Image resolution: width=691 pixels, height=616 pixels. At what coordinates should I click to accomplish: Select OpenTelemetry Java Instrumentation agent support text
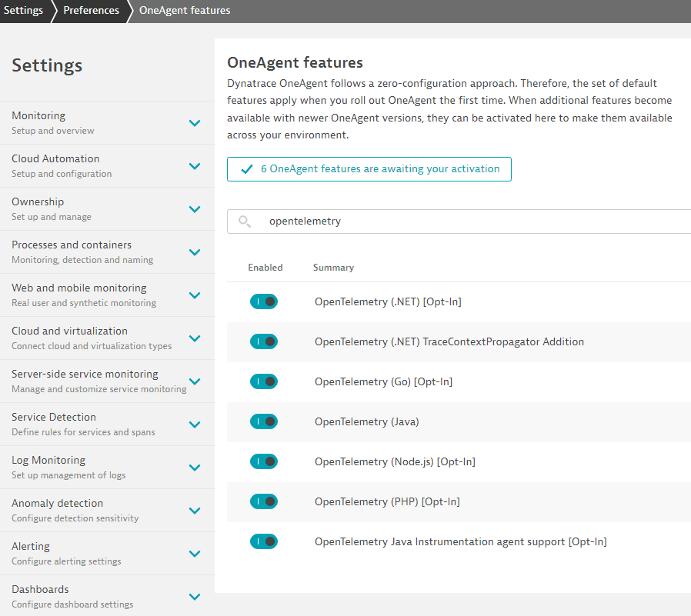[x=460, y=542]
